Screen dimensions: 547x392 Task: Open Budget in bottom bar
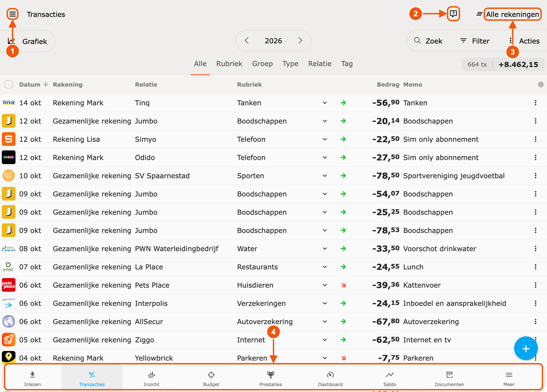tap(211, 379)
